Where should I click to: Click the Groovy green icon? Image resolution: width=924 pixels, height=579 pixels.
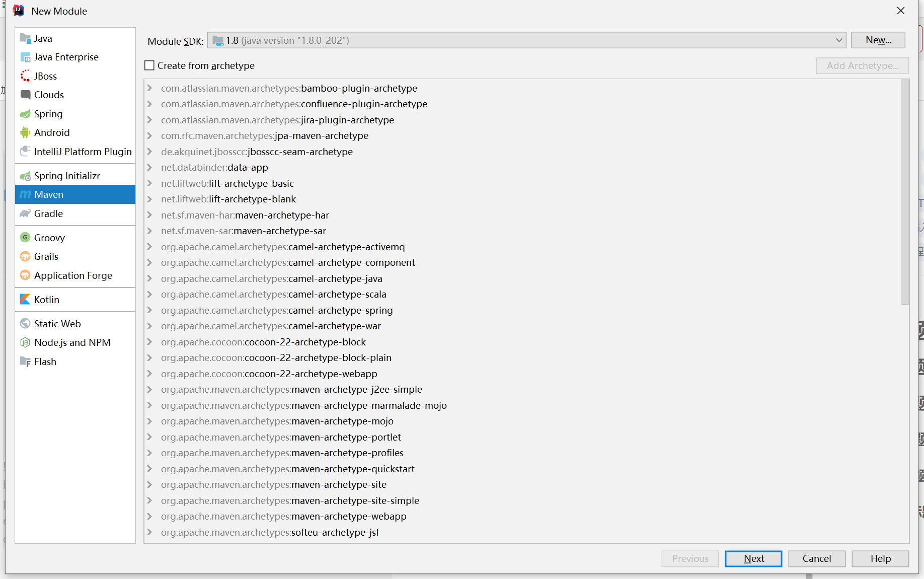click(25, 237)
